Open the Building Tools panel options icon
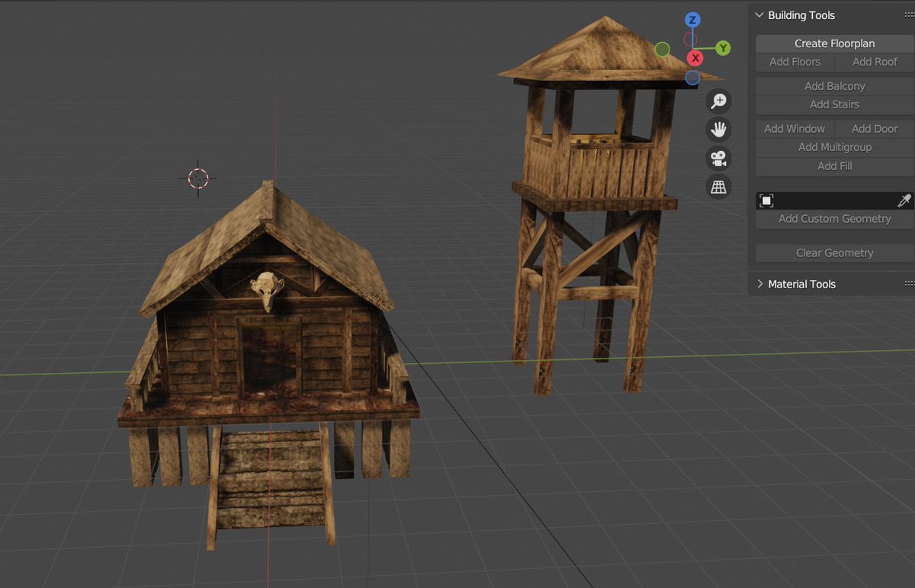Image resolution: width=915 pixels, height=588 pixels. pos(910,14)
